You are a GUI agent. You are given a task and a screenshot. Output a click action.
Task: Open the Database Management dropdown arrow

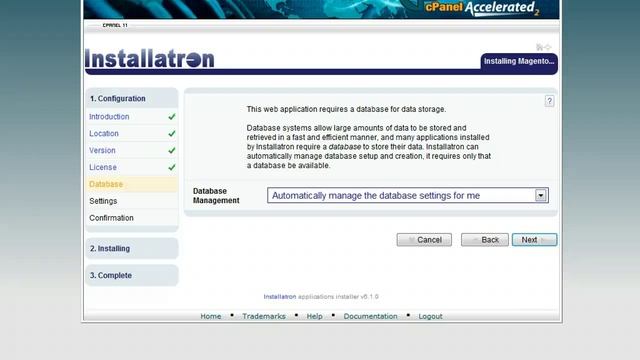click(540, 196)
